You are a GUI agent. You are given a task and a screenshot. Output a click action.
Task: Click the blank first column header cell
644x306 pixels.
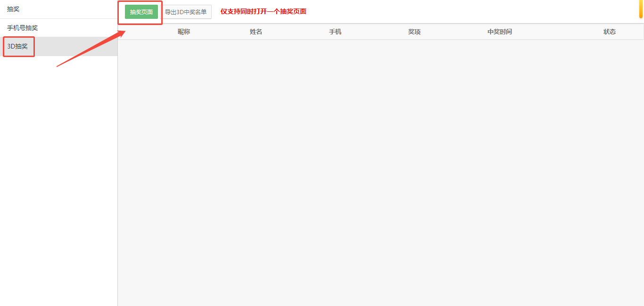[x=141, y=32]
